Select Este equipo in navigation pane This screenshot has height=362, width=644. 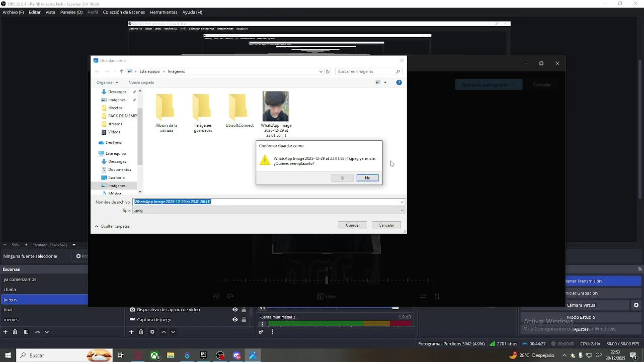(x=115, y=153)
